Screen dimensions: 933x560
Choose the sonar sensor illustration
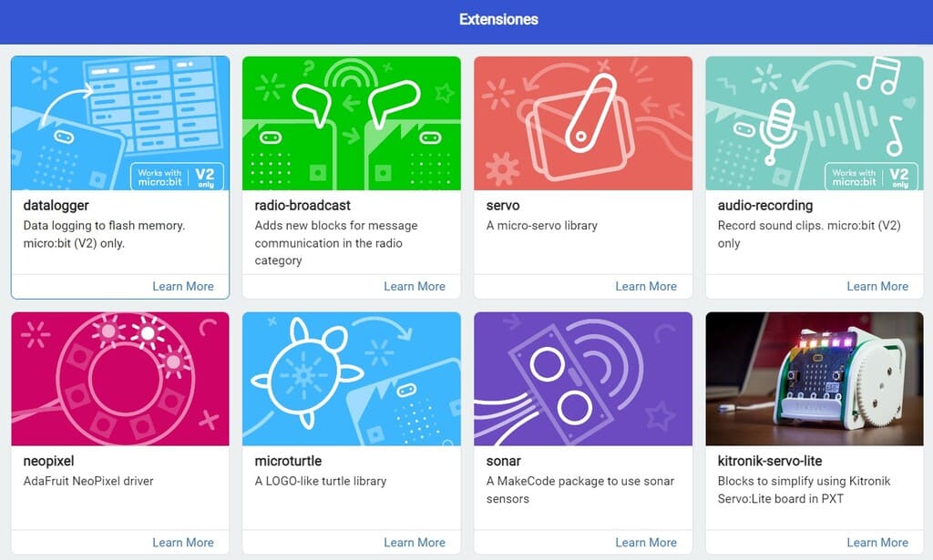583,379
